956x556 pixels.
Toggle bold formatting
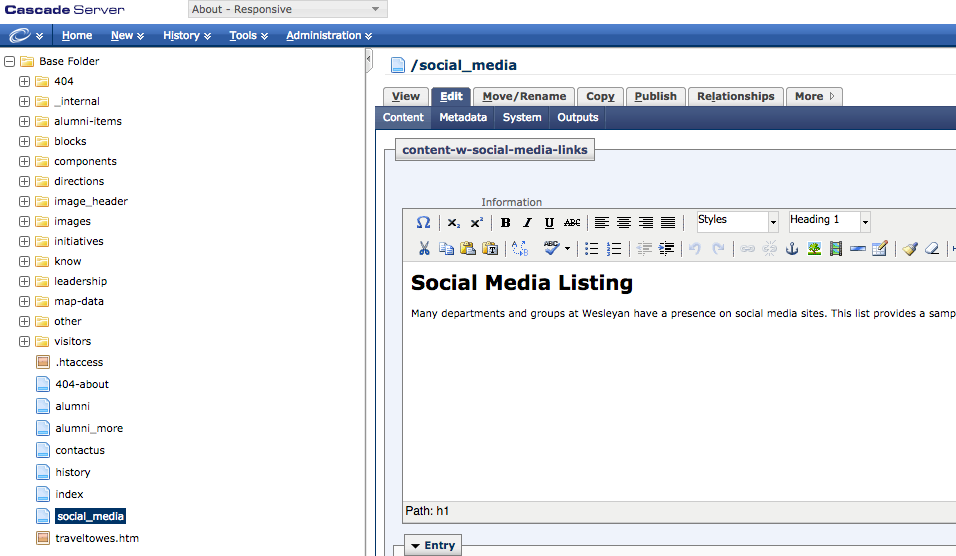tap(505, 223)
